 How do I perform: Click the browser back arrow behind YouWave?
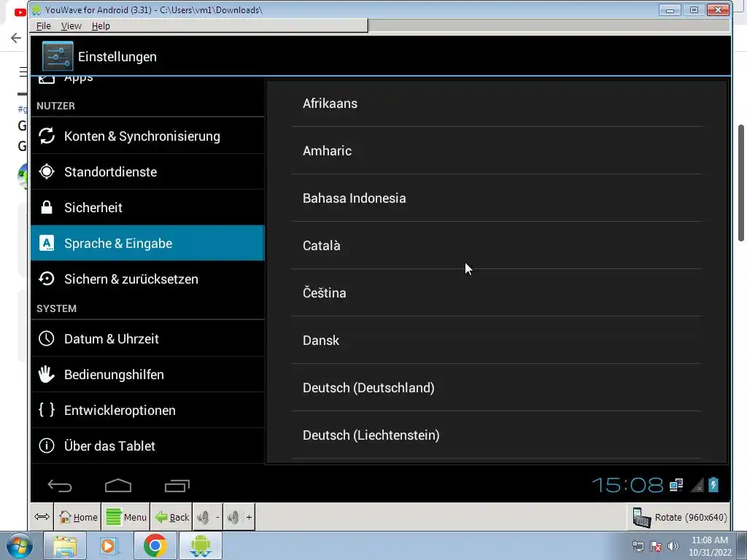(x=16, y=38)
